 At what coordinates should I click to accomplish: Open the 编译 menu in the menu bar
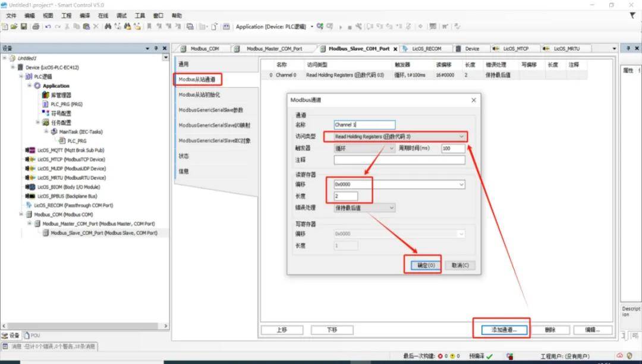click(84, 15)
